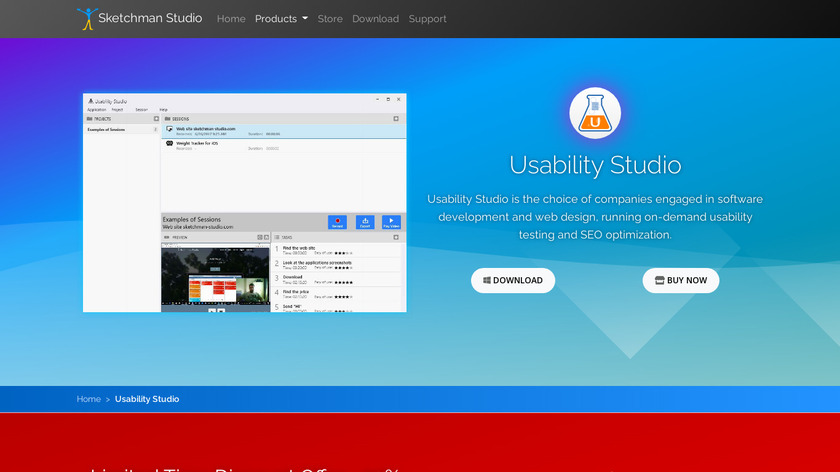
Task: Click the Export button in screenshot
Action: 365,222
